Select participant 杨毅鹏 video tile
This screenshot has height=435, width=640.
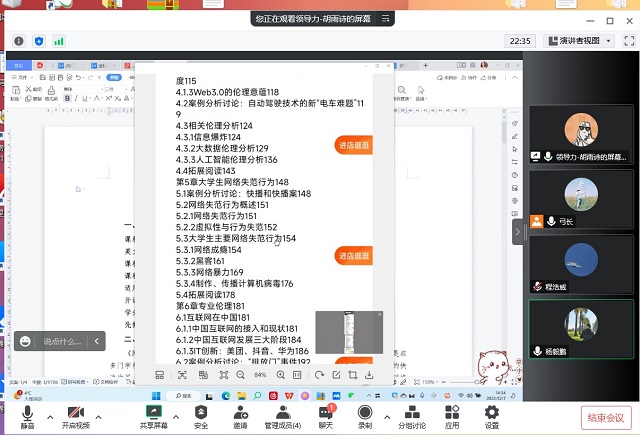pyautogui.click(x=581, y=329)
